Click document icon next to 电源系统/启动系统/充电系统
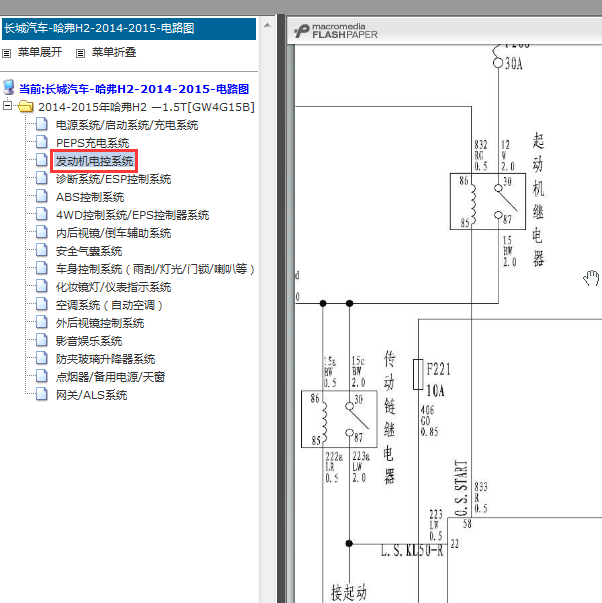 tap(42, 124)
